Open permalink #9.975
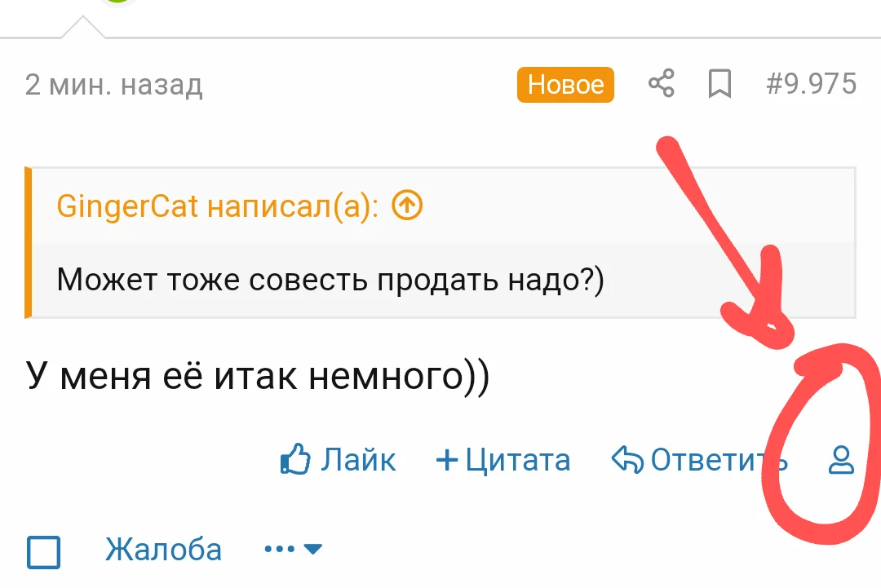Viewport: 881px width, 588px height. tap(808, 84)
